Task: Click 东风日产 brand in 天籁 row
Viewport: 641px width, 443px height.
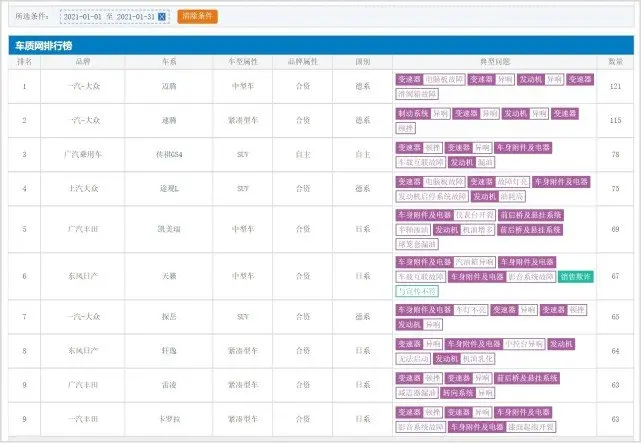Action: (x=83, y=276)
